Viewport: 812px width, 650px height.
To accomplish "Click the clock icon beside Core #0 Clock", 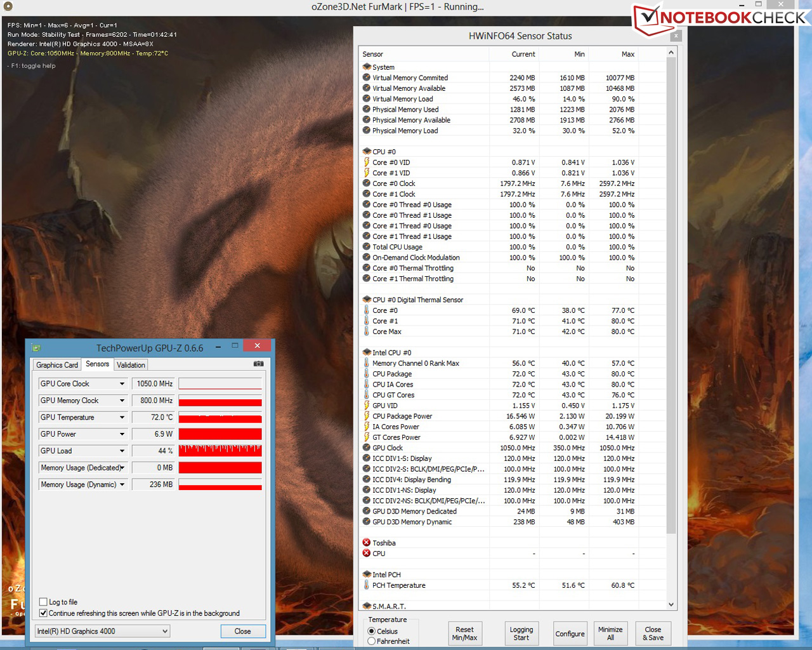I will coord(367,183).
